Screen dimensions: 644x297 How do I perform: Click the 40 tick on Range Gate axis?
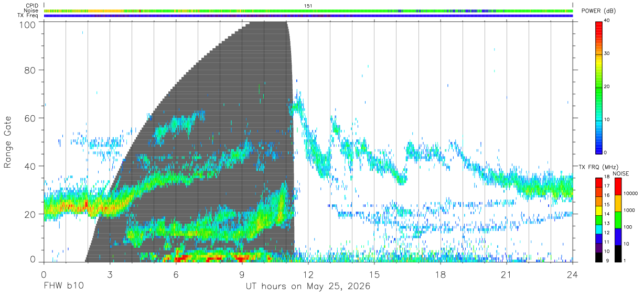click(30, 166)
